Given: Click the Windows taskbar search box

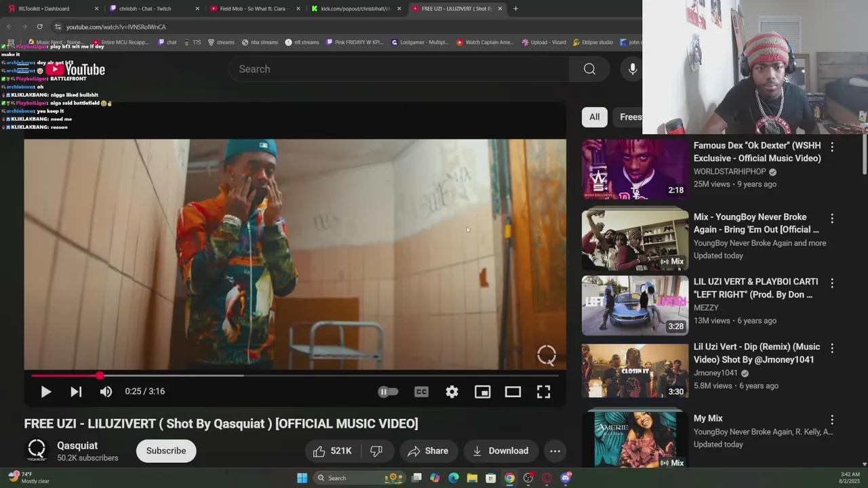Looking at the screenshot, I should point(359,478).
